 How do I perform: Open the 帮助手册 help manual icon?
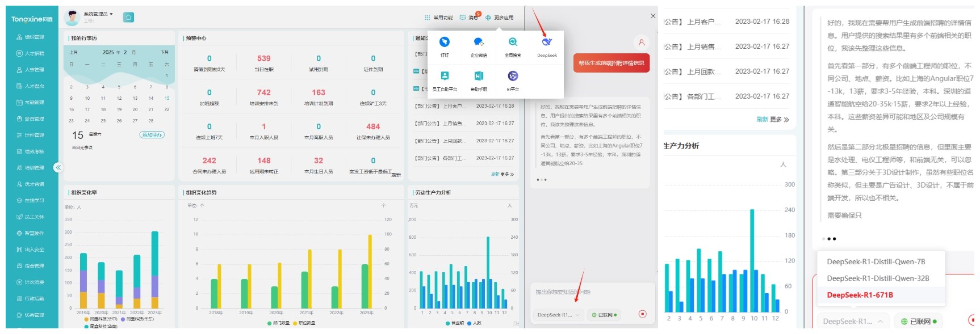pos(479,77)
